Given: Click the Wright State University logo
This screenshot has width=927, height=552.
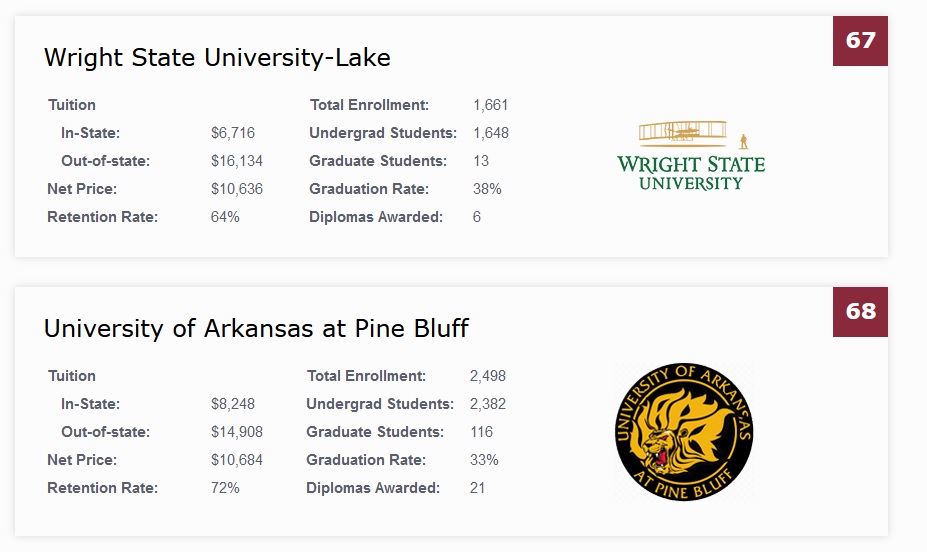Looking at the screenshot, I should [691, 156].
